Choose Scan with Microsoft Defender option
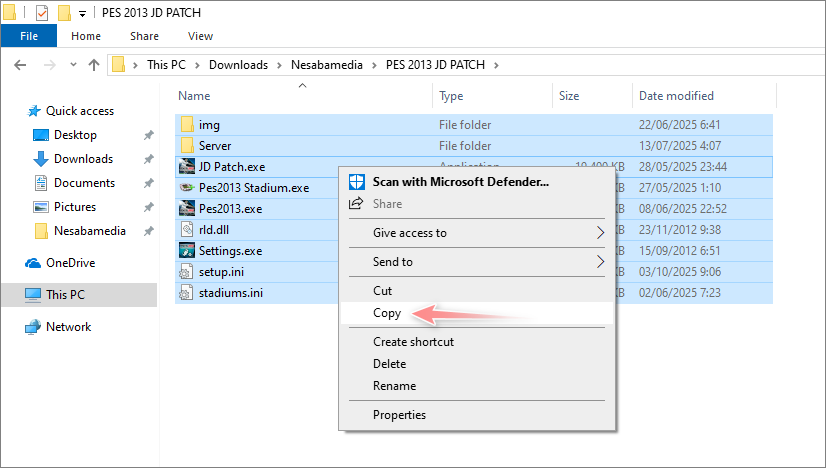This screenshot has width=826, height=468. click(460, 182)
